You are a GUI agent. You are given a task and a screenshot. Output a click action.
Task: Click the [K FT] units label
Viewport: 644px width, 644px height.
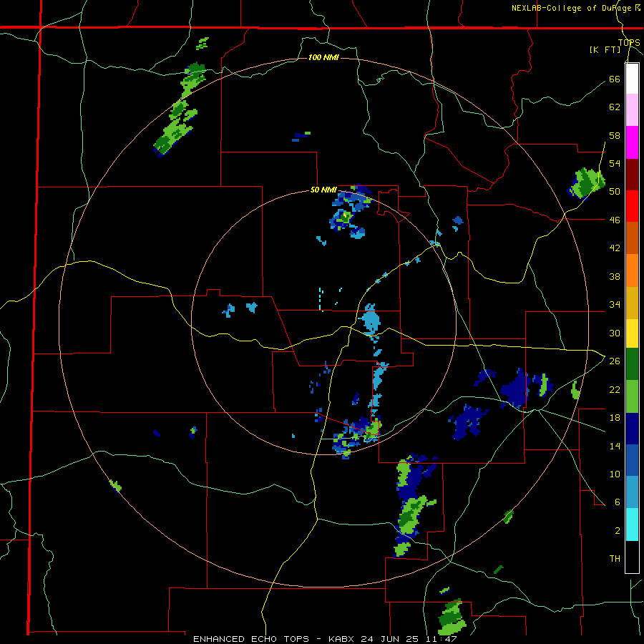(605, 49)
